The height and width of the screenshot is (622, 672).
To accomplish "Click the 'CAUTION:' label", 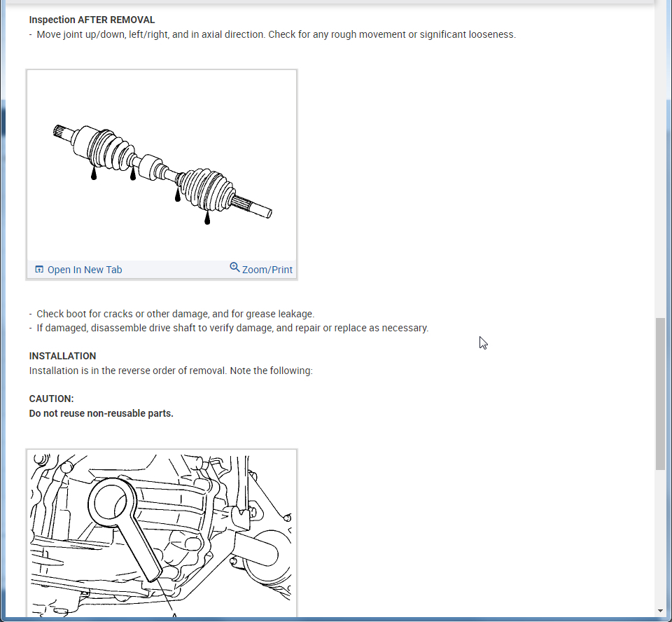I will click(x=51, y=399).
